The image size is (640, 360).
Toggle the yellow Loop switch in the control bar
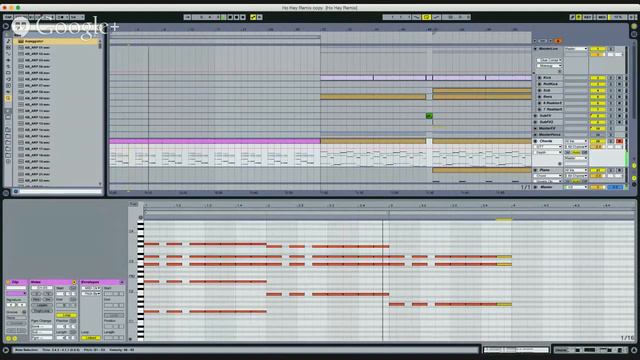tap(426, 17)
